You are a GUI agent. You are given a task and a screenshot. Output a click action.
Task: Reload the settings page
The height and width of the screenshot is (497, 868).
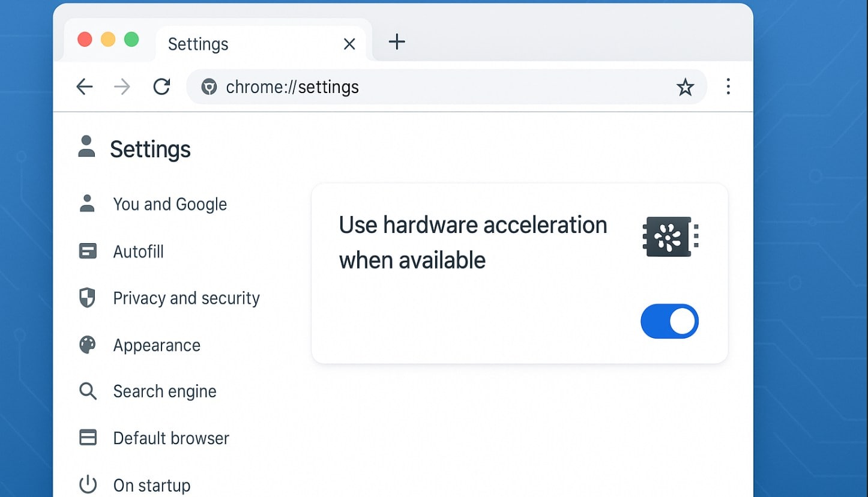(161, 86)
